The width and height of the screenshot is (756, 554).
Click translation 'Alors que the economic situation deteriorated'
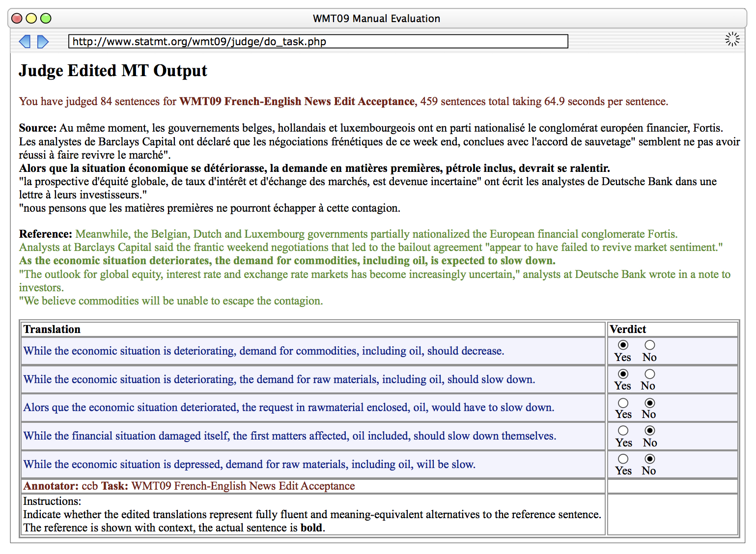pyautogui.click(x=289, y=408)
